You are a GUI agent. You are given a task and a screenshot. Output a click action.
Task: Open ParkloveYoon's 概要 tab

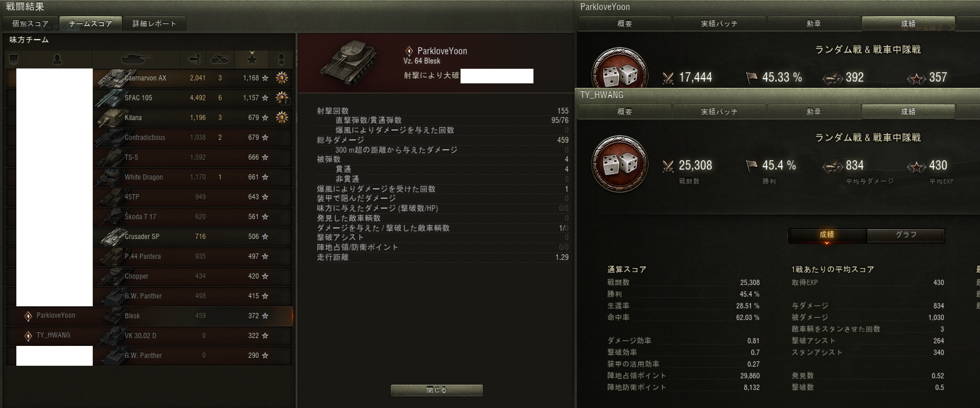click(625, 24)
